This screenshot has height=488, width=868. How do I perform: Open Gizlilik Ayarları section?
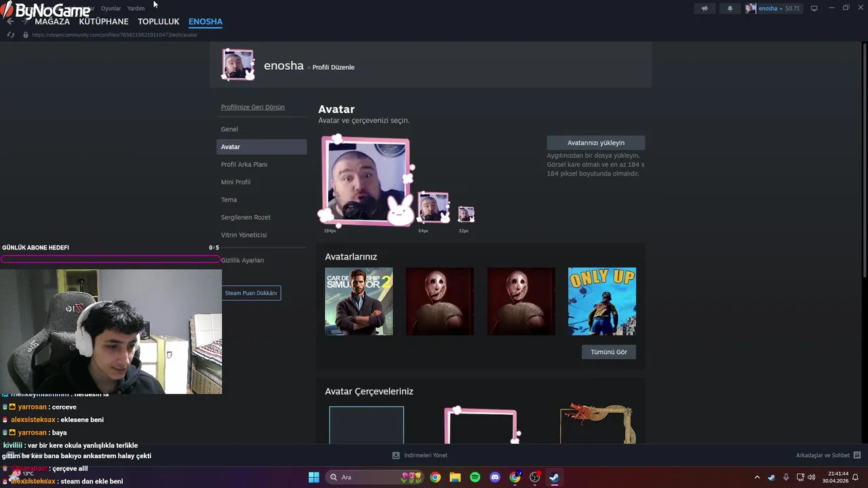pos(262,260)
